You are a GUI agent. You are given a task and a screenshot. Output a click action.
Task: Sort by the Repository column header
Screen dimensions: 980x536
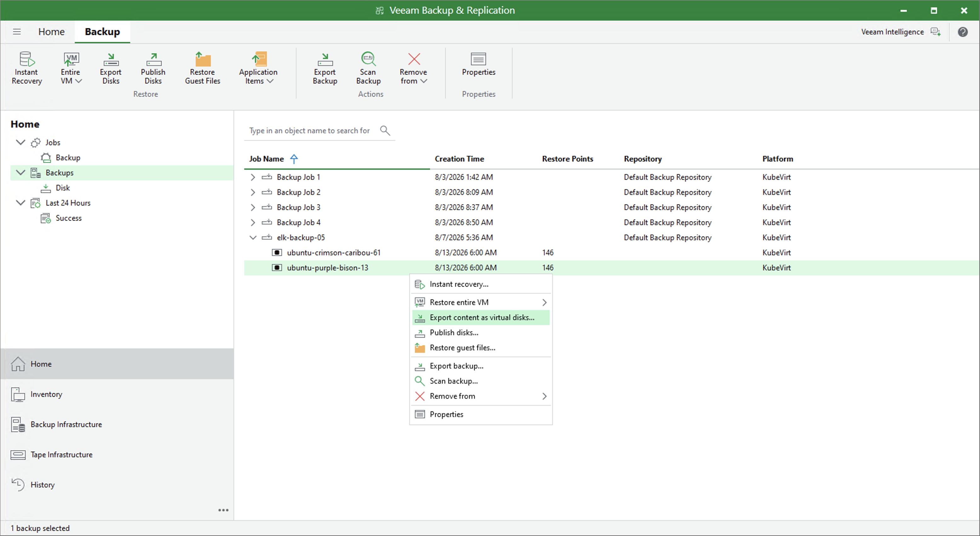point(643,159)
